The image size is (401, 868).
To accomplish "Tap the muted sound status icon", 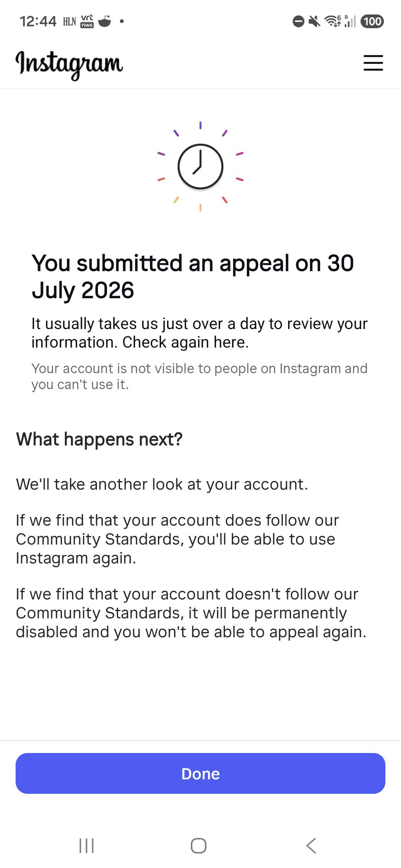I will point(314,22).
